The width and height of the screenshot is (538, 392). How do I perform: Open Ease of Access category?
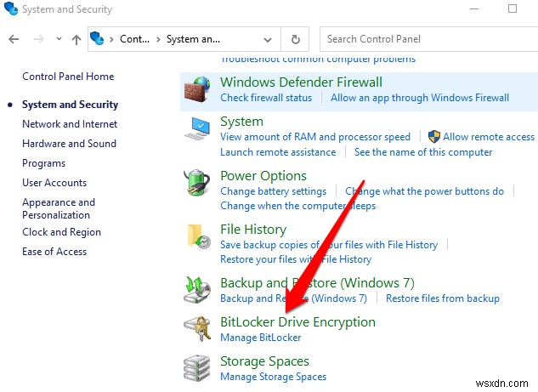[x=54, y=252]
